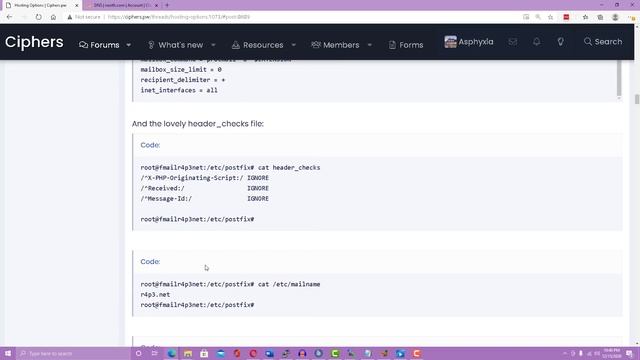Image resolution: width=640 pixels, height=360 pixels.
Task: Click the Code label above mailname block
Action: (x=150, y=262)
